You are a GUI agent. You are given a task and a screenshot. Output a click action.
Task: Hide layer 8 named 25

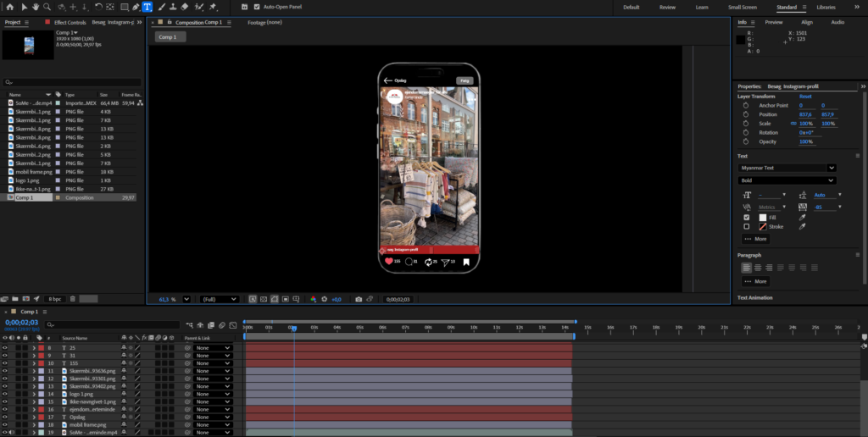[5, 348]
